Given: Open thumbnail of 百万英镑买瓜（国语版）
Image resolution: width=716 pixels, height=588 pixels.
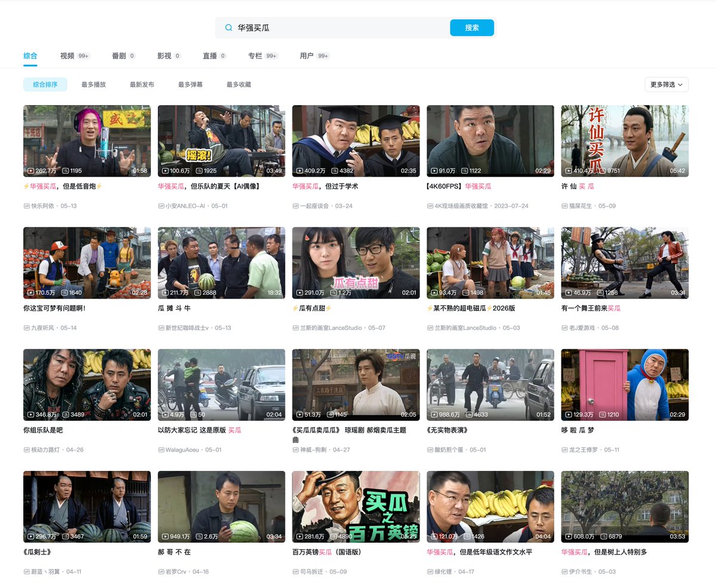Looking at the screenshot, I should click(356, 507).
